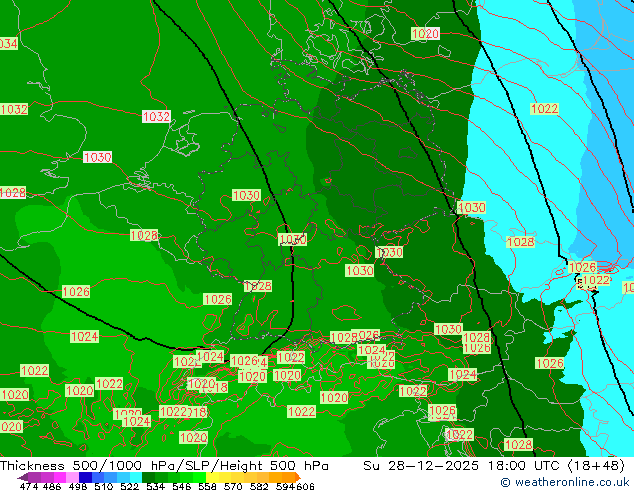Screen dimensions: 634x490
Task: Pick the cyan swatch in the color scale
Action: pyautogui.click(x=136, y=477)
